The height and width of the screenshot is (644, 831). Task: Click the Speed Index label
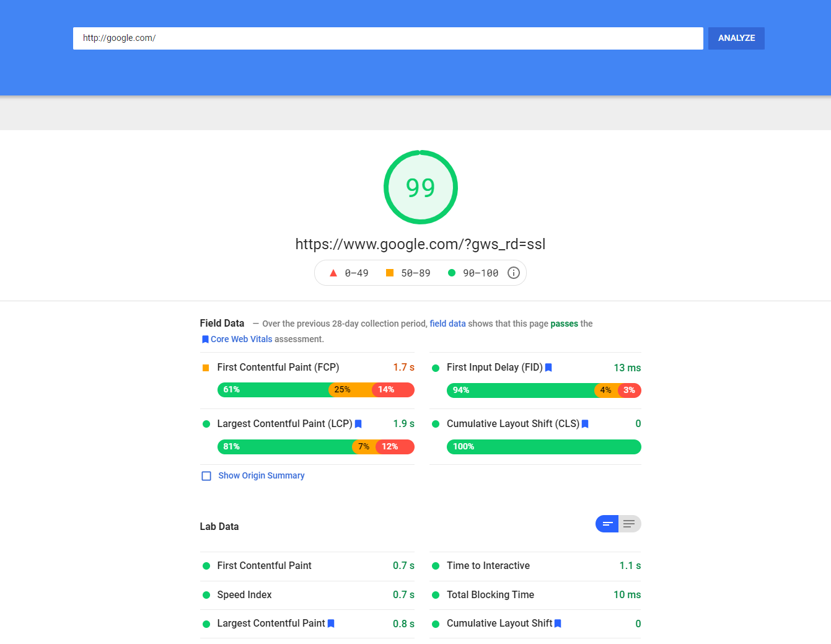pyautogui.click(x=244, y=595)
